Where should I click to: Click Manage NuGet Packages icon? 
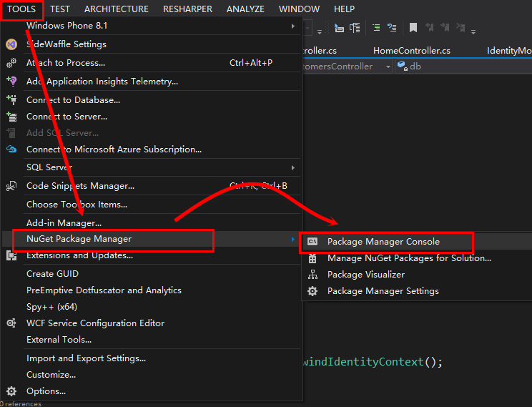pos(312,258)
